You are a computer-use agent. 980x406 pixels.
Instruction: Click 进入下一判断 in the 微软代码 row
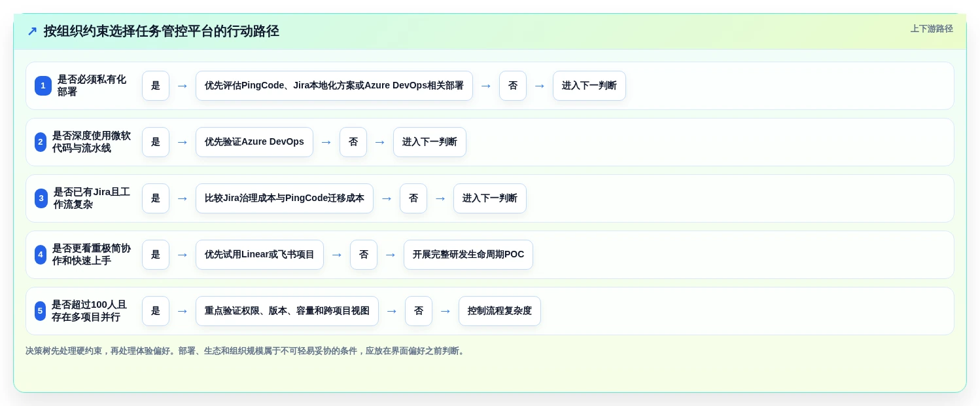(430, 142)
